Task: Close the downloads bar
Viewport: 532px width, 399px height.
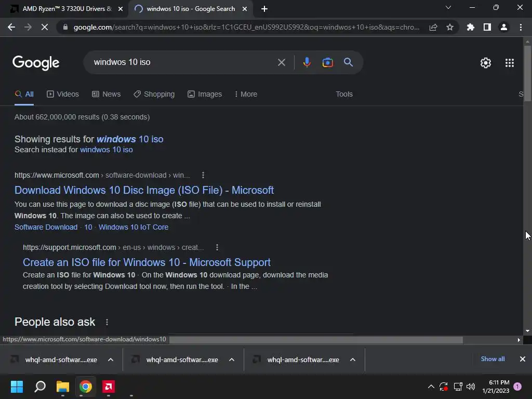Action: click(x=523, y=359)
